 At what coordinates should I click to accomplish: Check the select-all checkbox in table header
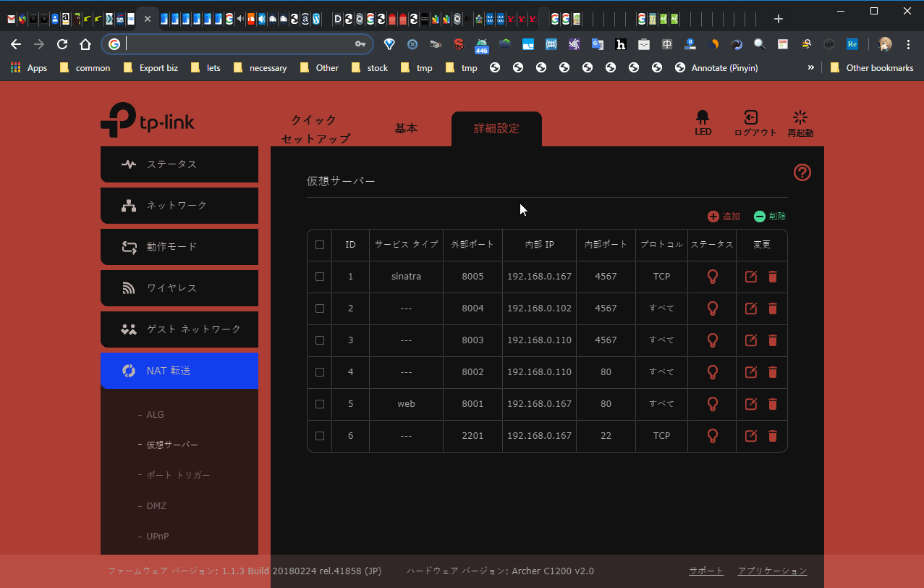[320, 245]
